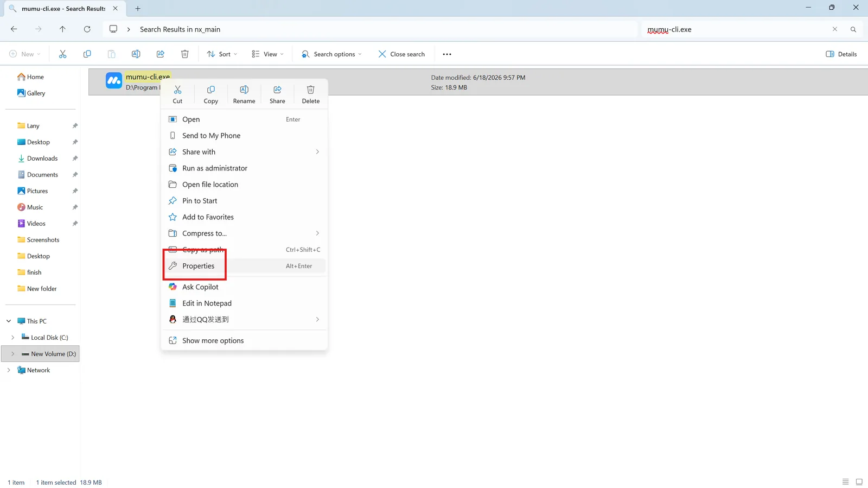Choose Ask Copilot

pyautogui.click(x=244, y=287)
